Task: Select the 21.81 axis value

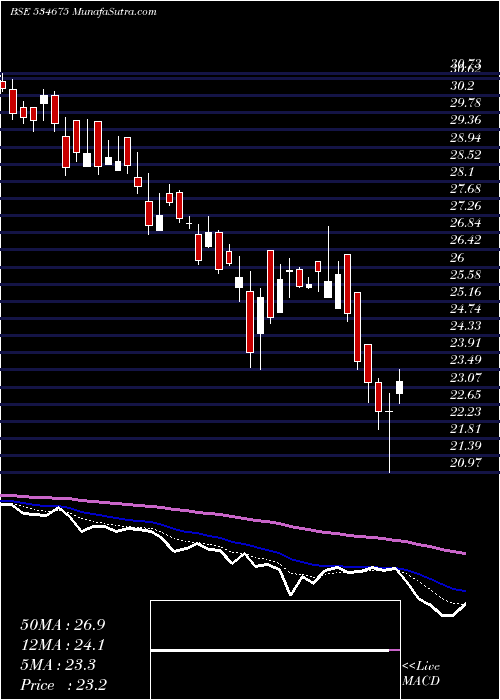Action: (x=465, y=429)
